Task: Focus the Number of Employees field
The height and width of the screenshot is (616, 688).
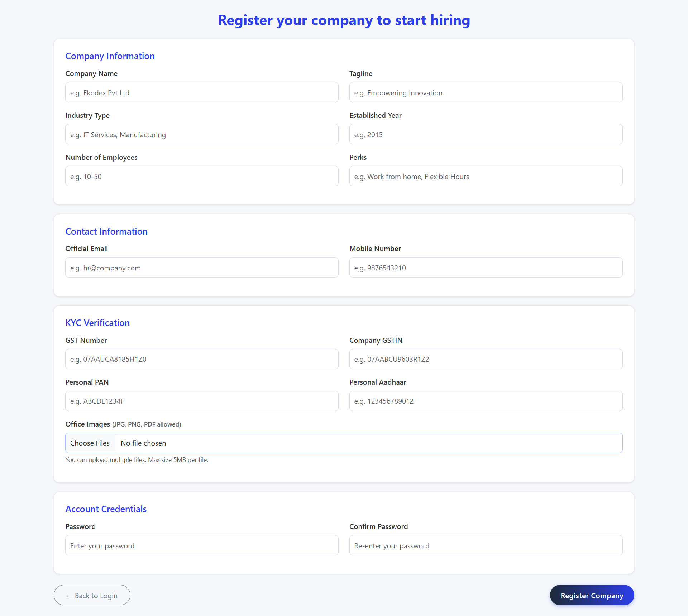Action: (x=201, y=176)
